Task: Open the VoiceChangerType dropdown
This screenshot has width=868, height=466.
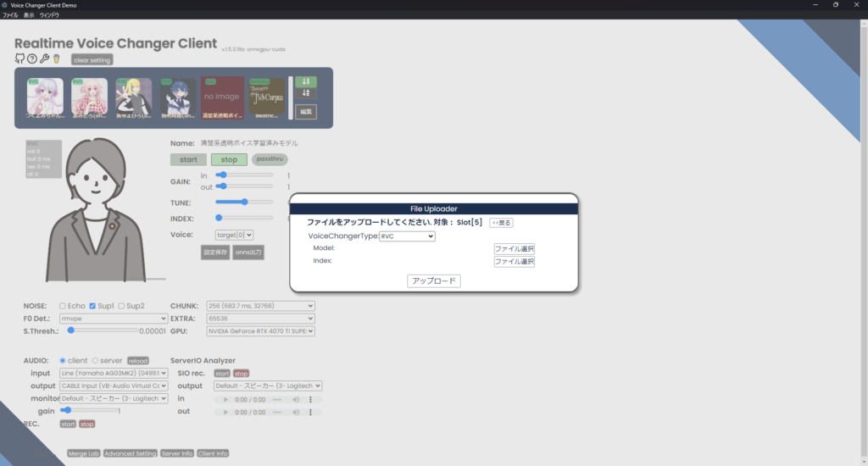Action: pyautogui.click(x=406, y=236)
